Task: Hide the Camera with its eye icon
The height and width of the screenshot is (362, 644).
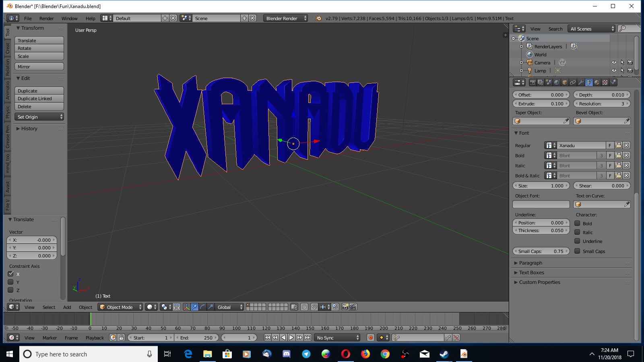Action: [x=614, y=62]
